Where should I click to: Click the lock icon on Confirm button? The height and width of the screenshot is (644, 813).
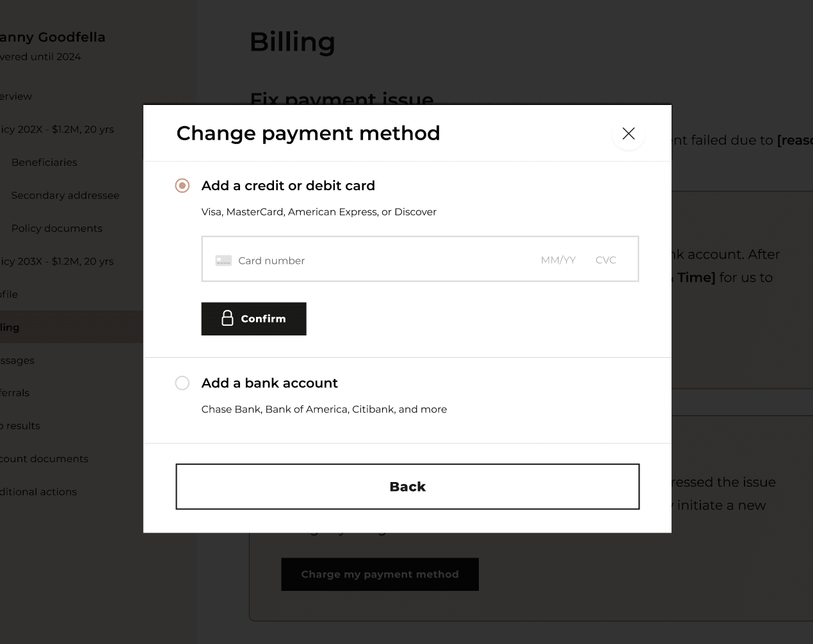pos(227,318)
